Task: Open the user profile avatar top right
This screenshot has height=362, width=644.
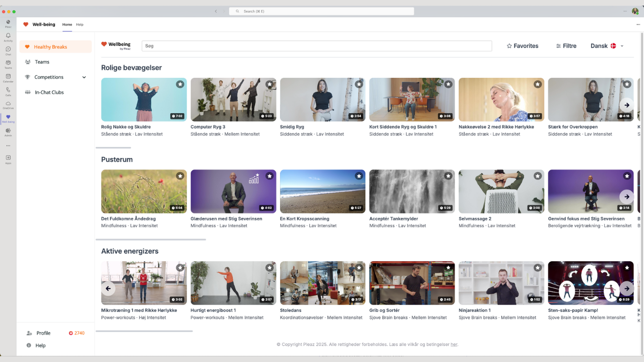Action: tap(635, 11)
